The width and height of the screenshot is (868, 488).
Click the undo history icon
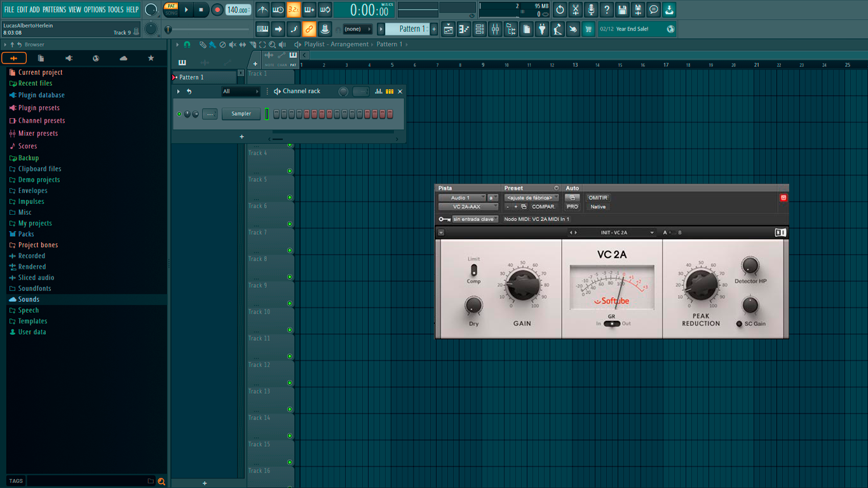click(x=560, y=10)
